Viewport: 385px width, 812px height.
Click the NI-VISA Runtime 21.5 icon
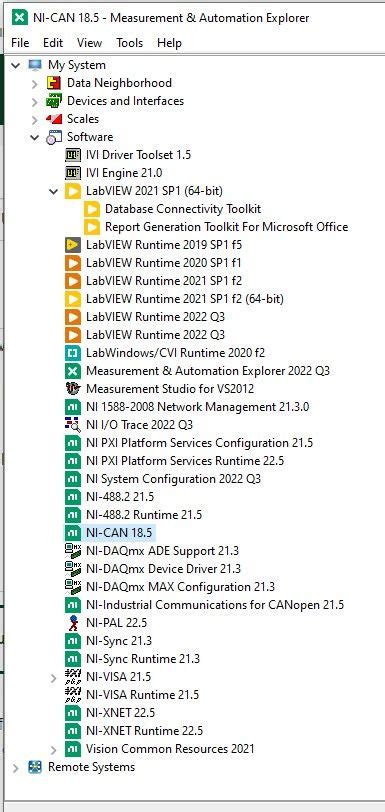click(x=73, y=695)
